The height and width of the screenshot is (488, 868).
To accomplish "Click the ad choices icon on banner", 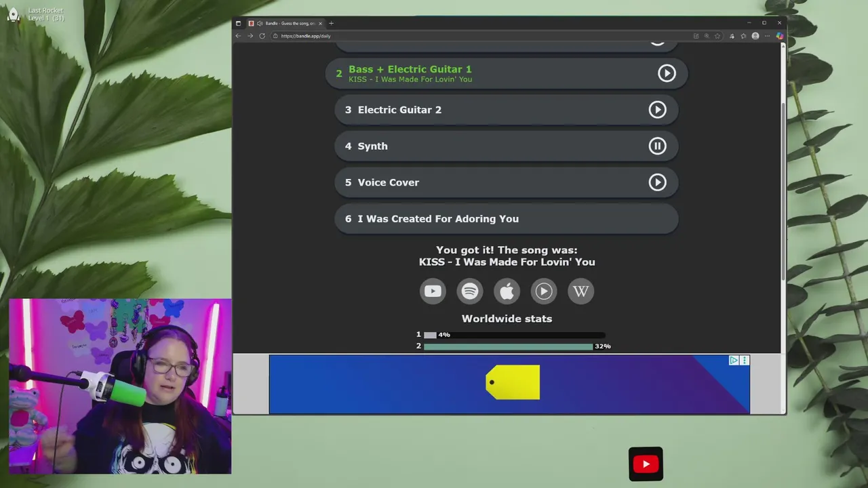I will coord(734,361).
